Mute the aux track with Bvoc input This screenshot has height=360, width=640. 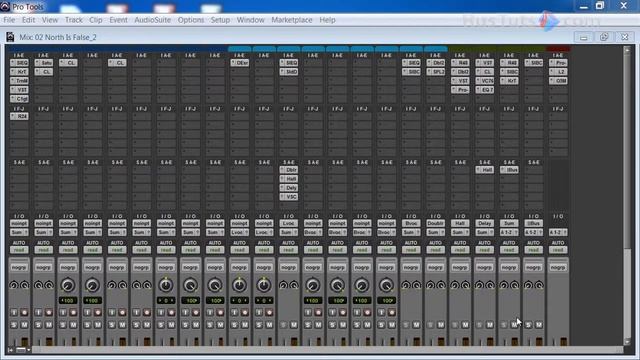coord(416,325)
